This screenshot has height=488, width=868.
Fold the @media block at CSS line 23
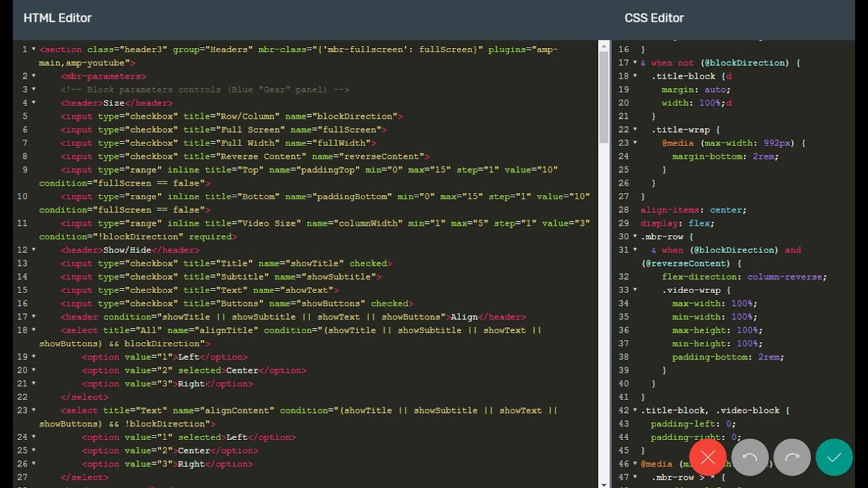[635, 143]
